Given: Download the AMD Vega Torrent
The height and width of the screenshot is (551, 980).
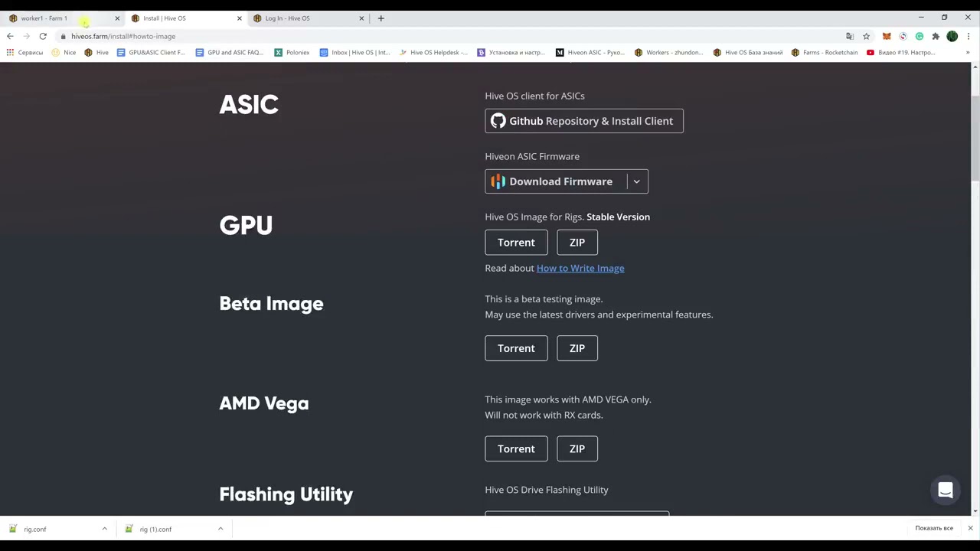Looking at the screenshot, I should tap(516, 448).
